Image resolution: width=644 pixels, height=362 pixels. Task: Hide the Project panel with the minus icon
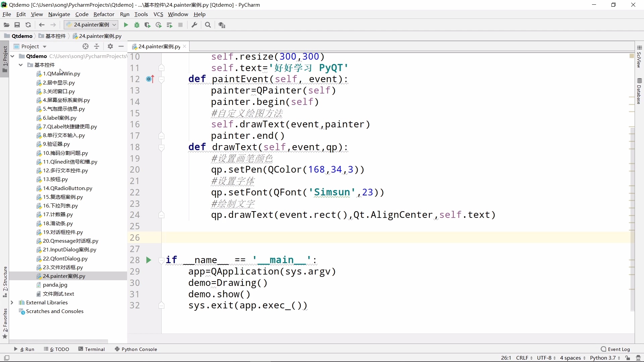click(x=121, y=46)
